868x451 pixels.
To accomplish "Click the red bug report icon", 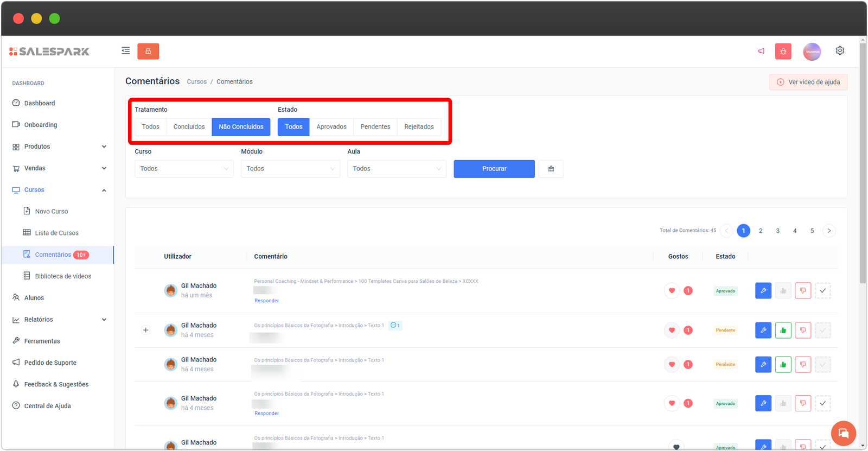I will click(x=783, y=52).
